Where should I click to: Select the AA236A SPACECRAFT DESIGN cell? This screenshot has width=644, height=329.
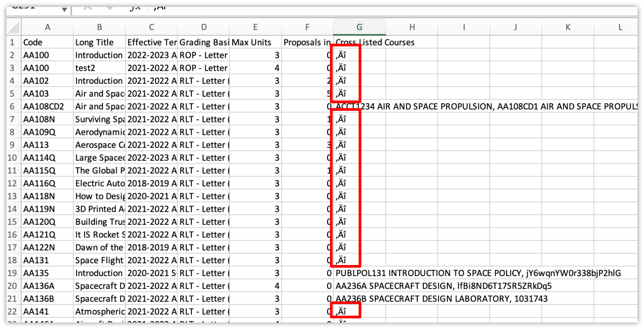[x=359, y=286]
